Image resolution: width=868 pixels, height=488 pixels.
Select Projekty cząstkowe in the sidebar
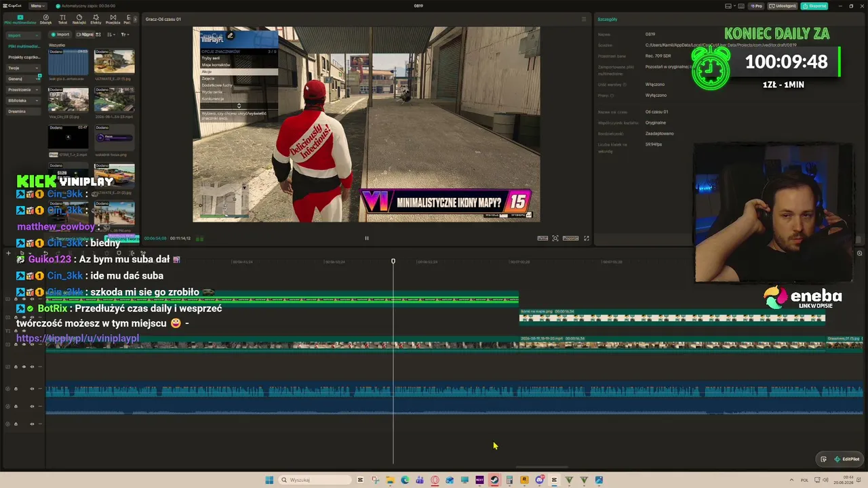pyautogui.click(x=24, y=57)
